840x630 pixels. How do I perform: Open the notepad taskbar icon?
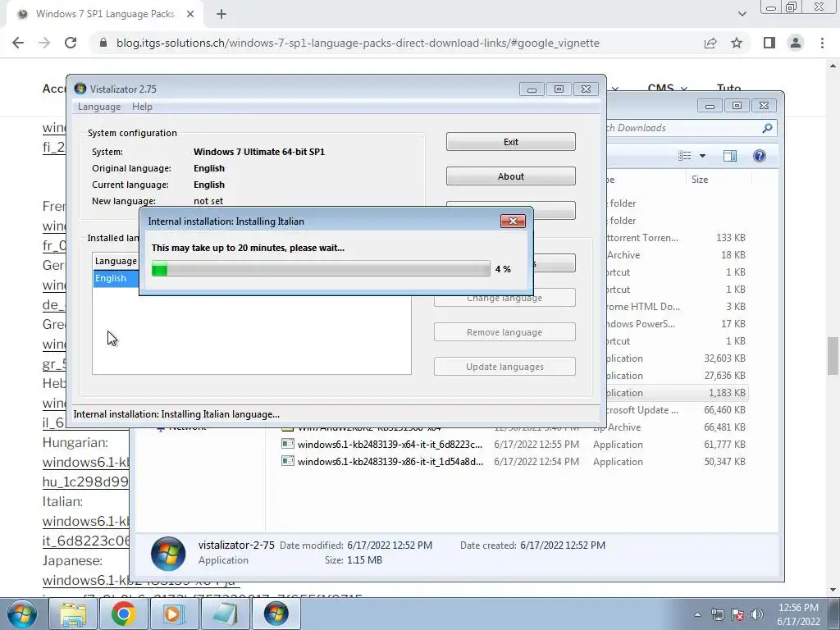click(x=225, y=614)
